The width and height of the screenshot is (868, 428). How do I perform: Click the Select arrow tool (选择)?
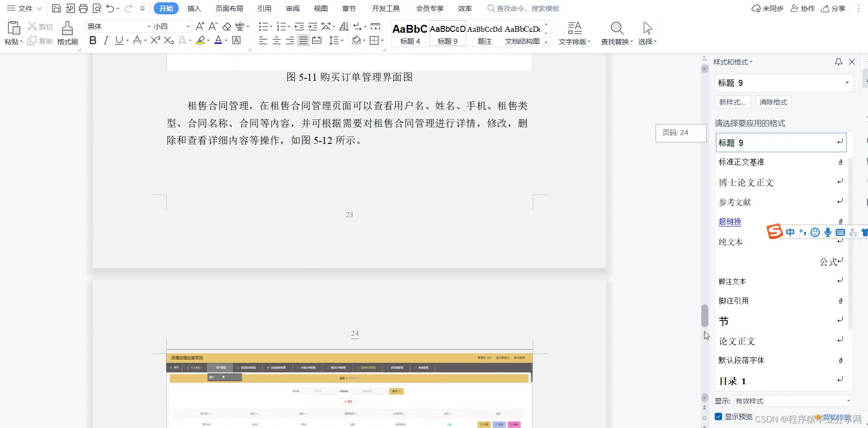pyautogui.click(x=647, y=33)
